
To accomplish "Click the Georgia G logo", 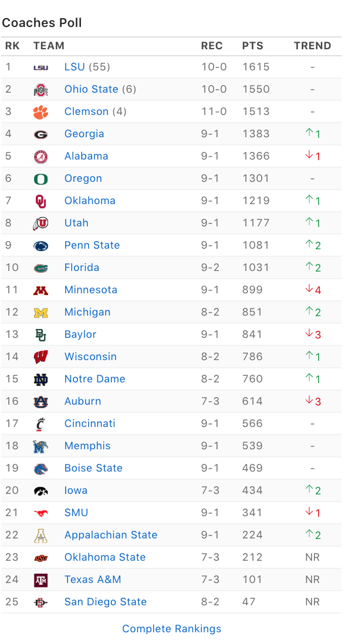I will (40, 134).
